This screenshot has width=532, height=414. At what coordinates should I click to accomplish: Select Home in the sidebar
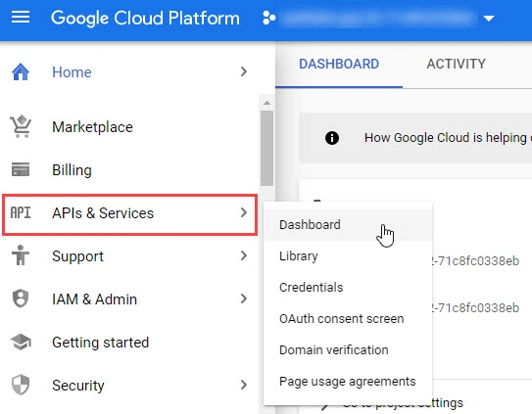[72, 72]
